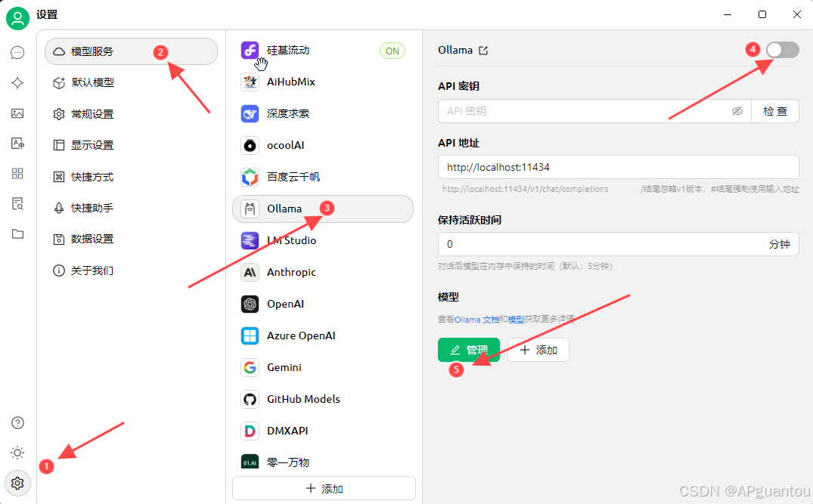813x504 pixels.
Task: Open the files folder sidebar icon
Action: (17, 233)
